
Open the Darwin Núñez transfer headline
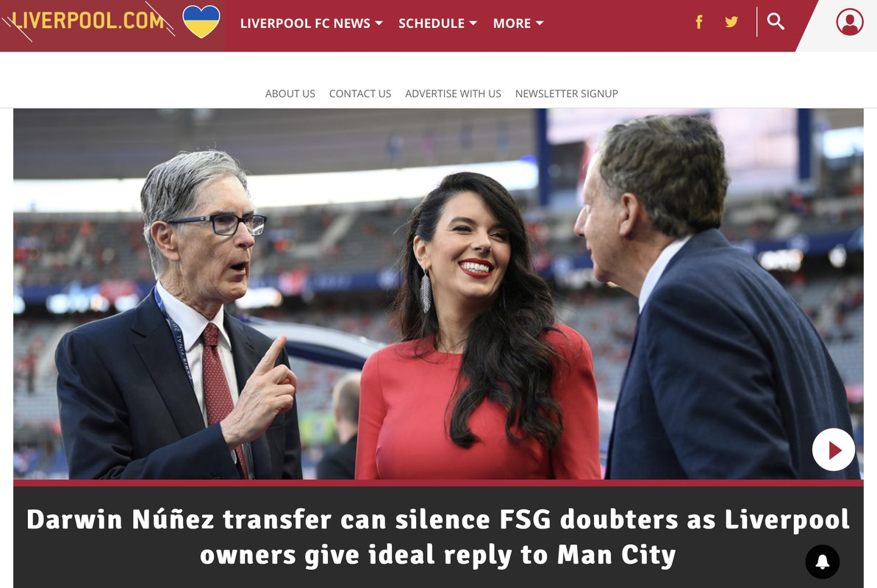(x=438, y=537)
